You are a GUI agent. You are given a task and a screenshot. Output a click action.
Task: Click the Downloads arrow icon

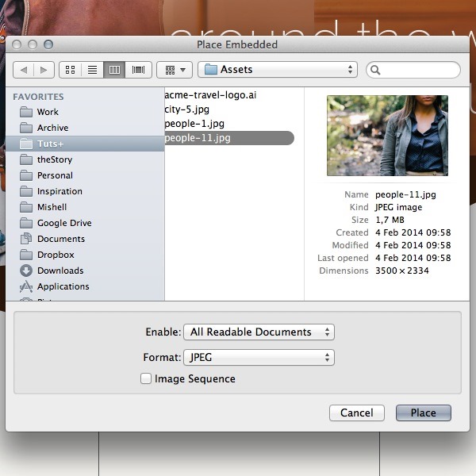(26, 271)
